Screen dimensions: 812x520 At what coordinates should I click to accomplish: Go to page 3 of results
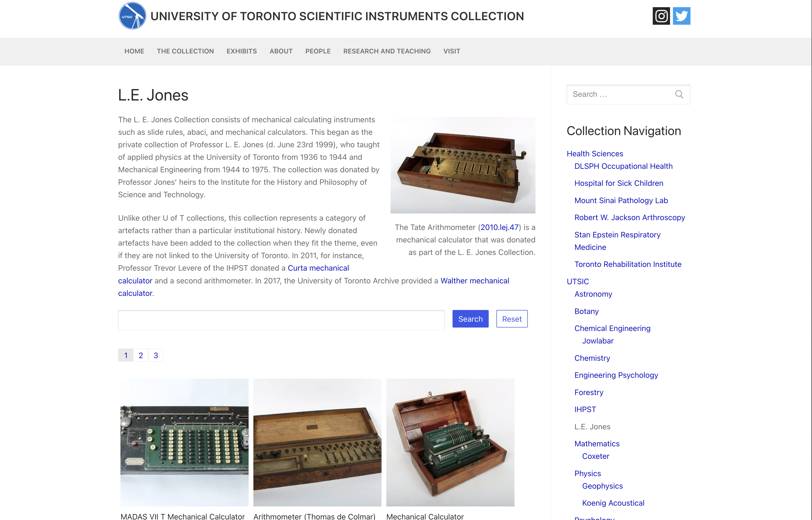[156, 355]
